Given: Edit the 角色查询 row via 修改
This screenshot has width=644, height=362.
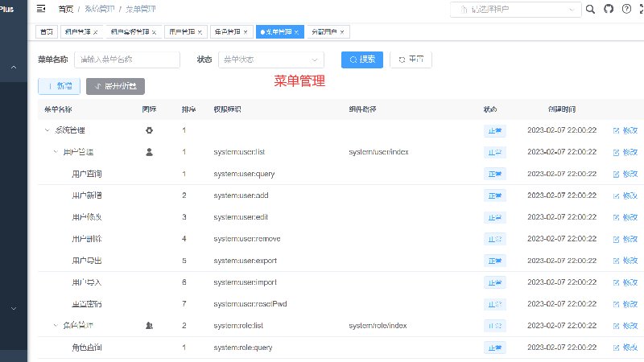Looking at the screenshot, I should point(625,348).
